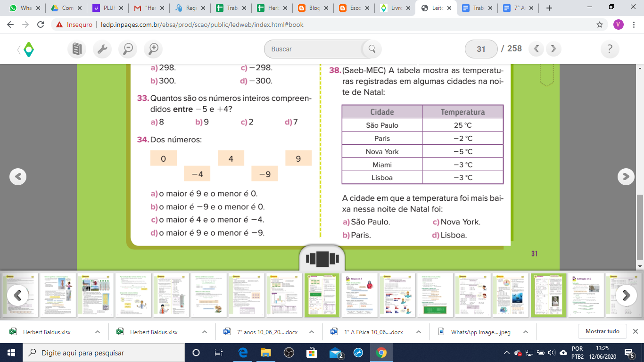Close the downloads bar

(636, 331)
